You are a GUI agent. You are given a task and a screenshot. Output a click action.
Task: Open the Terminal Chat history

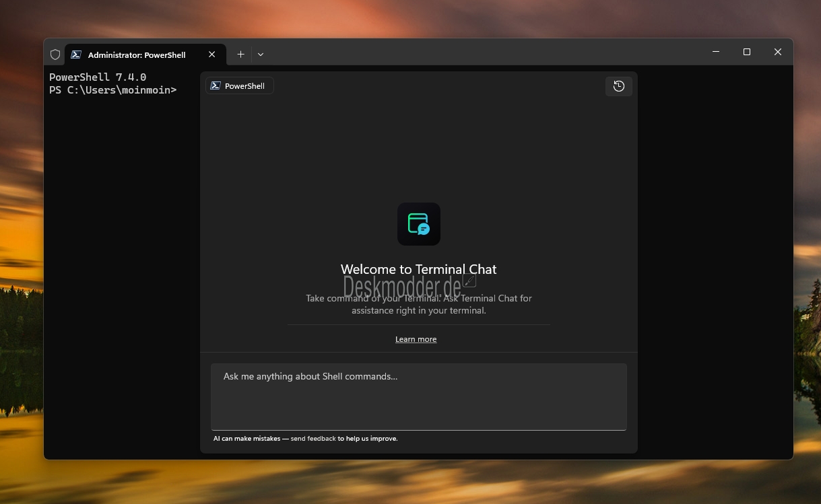pyautogui.click(x=619, y=86)
